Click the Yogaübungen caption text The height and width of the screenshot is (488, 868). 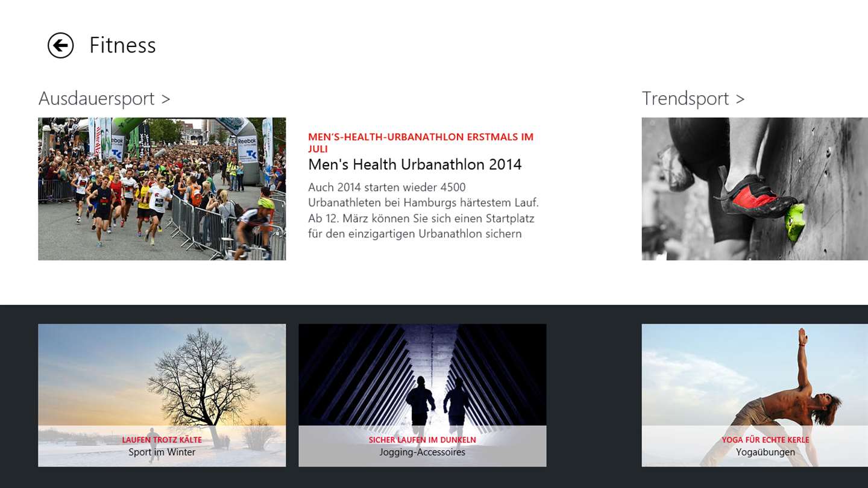(x=765, y=452)
